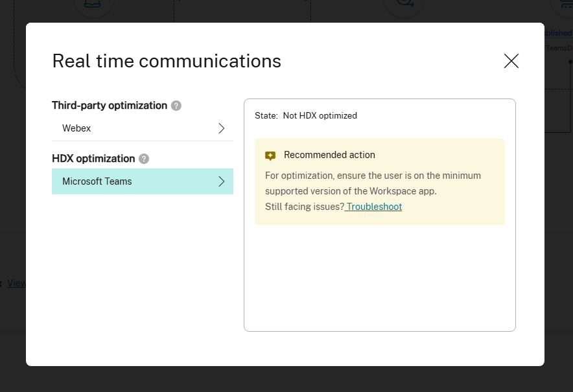Image resolution: width=573 pixels, height=392 pixels.
Task: Close the Real time communications dialog
Action: click(x=511, y=60)
